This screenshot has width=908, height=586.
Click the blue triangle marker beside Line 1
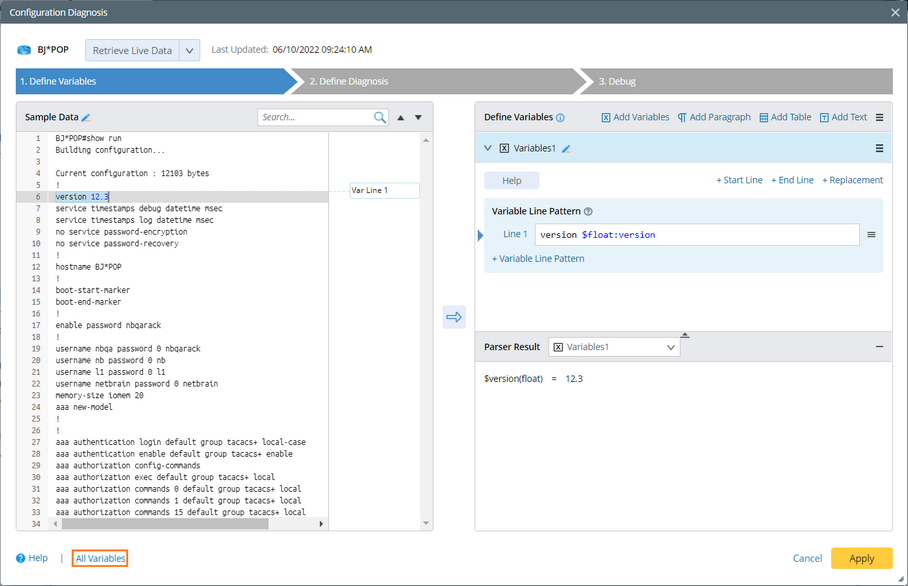[x=480, y=235]
